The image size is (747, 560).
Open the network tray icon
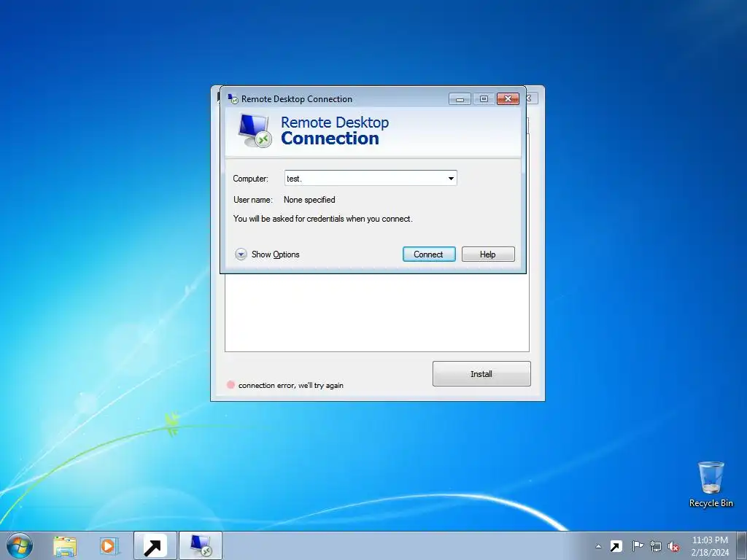[656, 546]
